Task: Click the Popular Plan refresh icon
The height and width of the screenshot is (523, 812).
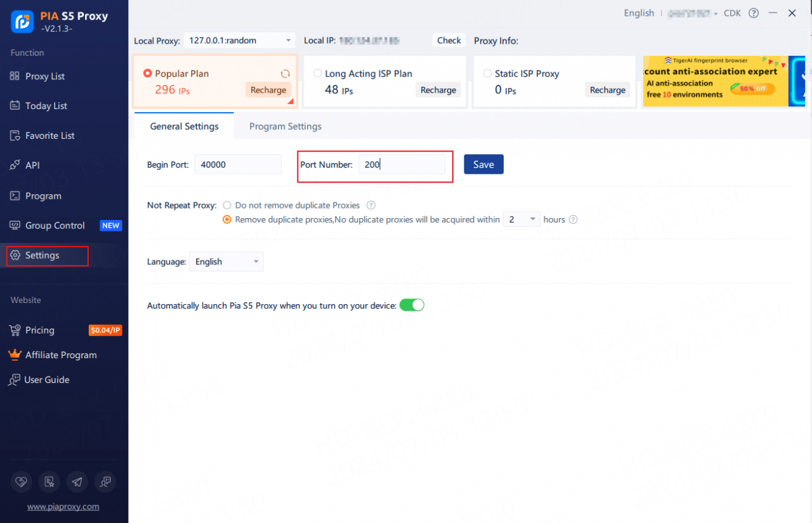Action: (285, 74)
